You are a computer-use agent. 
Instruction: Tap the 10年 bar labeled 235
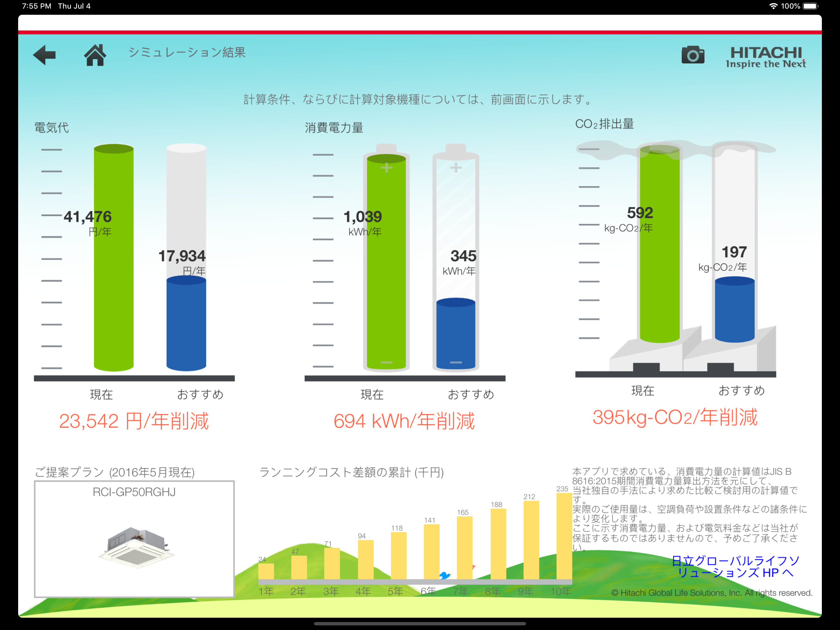click(564, 536)
